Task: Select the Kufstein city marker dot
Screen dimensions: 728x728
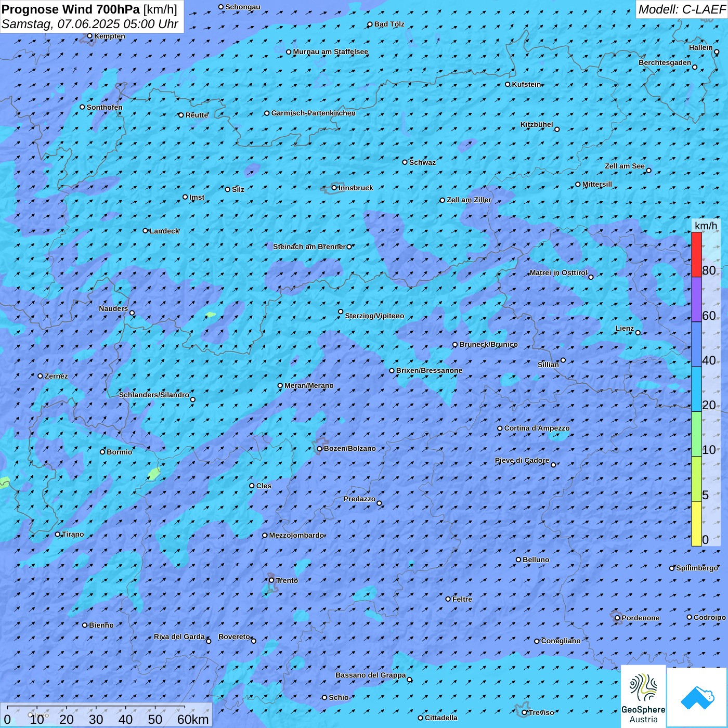Action: (x=508, y=84)
